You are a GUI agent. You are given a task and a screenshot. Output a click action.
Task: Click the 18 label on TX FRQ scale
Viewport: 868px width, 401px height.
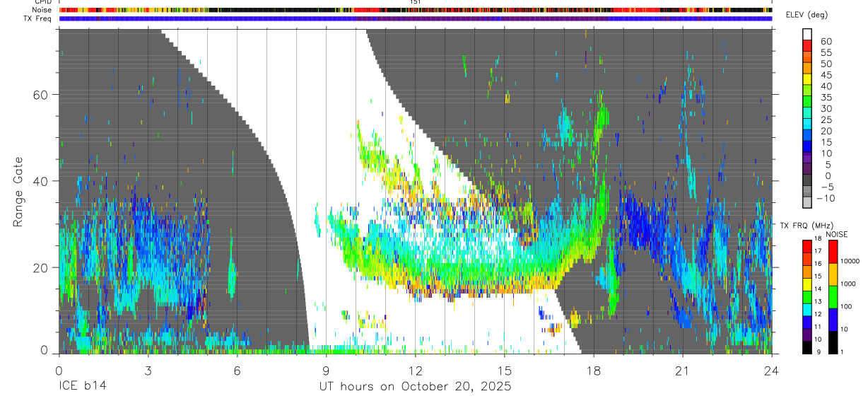pyautogui.click(x=817, y=238)
